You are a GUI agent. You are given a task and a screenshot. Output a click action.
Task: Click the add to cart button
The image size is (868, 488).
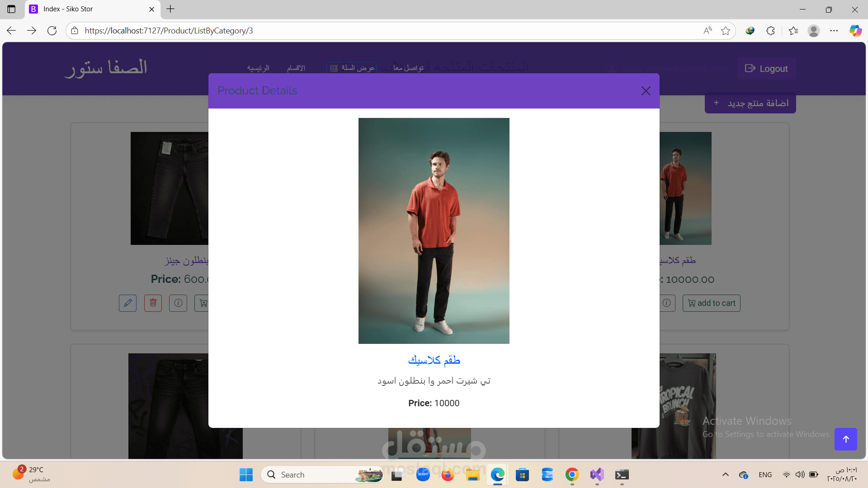click(x=711, y=303)
